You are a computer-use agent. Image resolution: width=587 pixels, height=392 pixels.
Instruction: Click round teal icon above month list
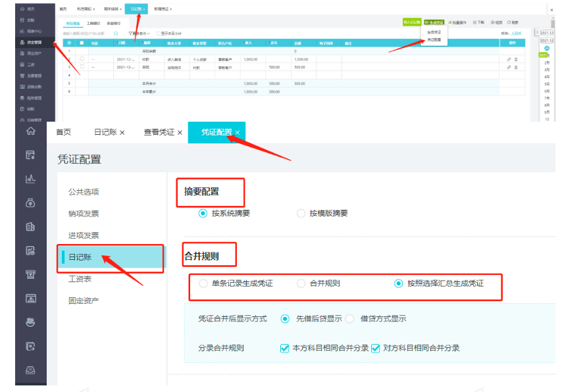click(547, 48)
